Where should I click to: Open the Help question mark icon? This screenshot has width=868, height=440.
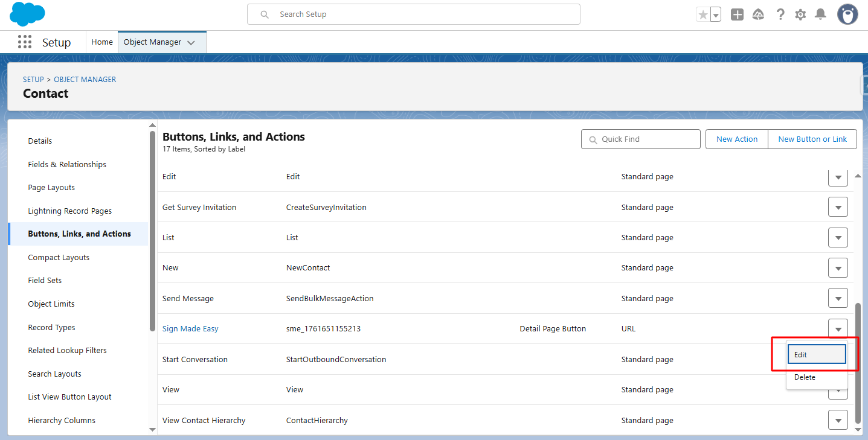point(780,14)
